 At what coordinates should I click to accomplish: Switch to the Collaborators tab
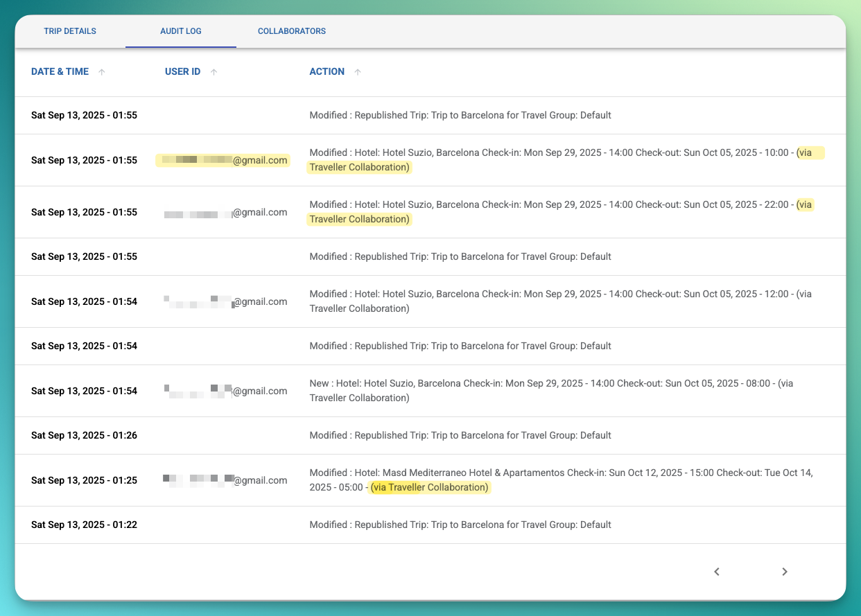pyautogui.click(x=291, y=31)
